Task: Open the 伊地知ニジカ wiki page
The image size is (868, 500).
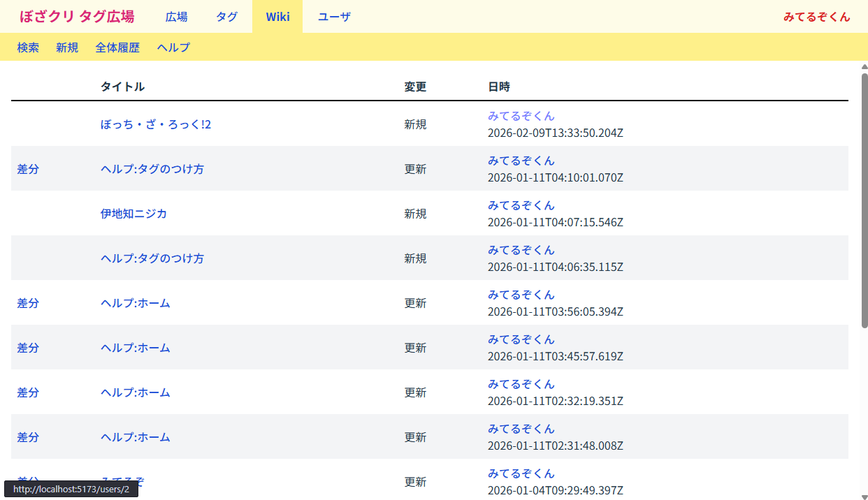Action: click(133, 214)
